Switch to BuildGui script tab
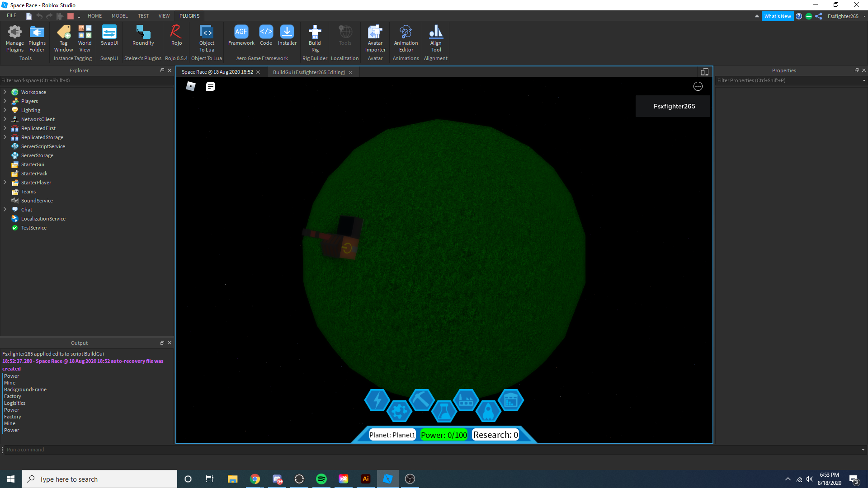The width and height of the screenshot is (868, 488). click(309, 72)
